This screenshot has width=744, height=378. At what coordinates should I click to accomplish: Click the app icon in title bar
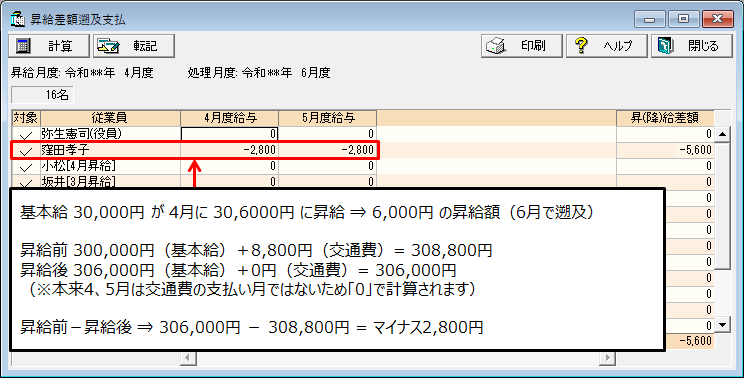click(x=18, y=19)
